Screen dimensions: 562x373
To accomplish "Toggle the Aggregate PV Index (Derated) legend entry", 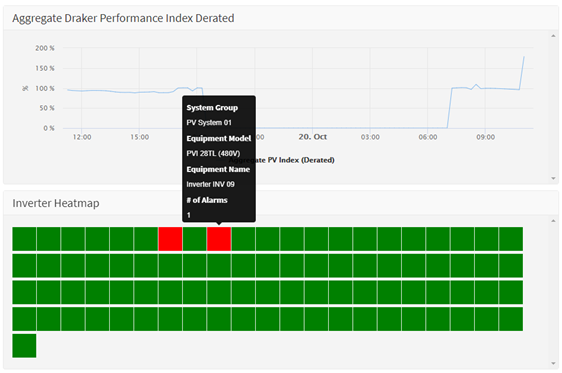I will point(282,160).
